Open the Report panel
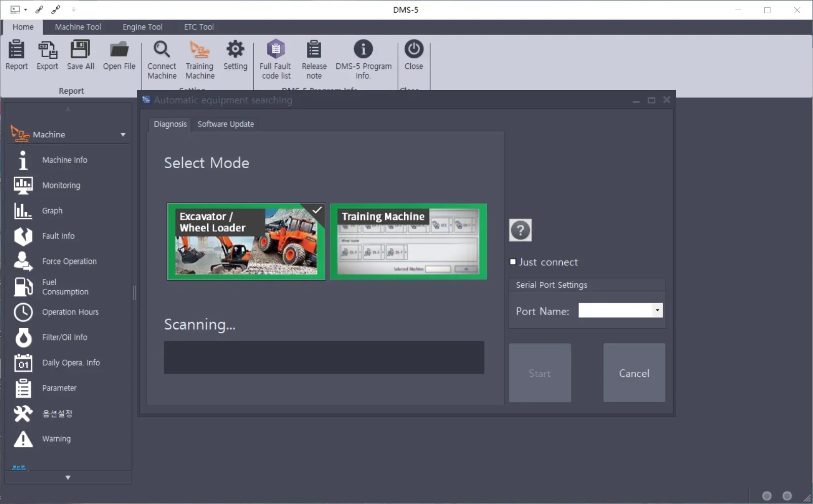 (16, 56)
